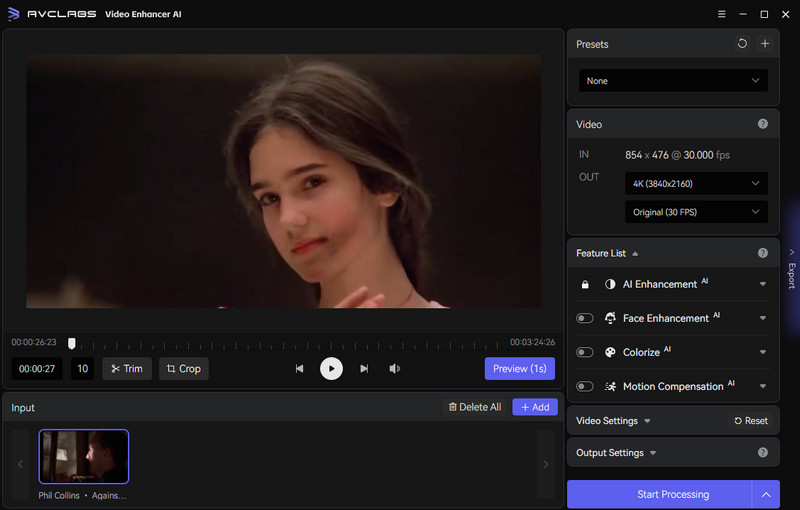Click the AI Enhancement lock icon
The height and width of the screenshot is (510, 800).
[x=585, y=284]
